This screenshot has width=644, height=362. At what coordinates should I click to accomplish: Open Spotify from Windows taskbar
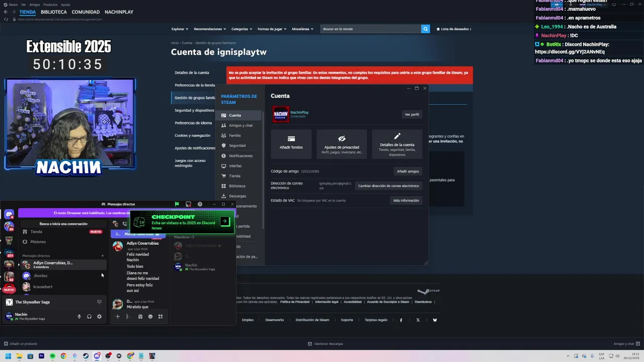tap(52, 356)
